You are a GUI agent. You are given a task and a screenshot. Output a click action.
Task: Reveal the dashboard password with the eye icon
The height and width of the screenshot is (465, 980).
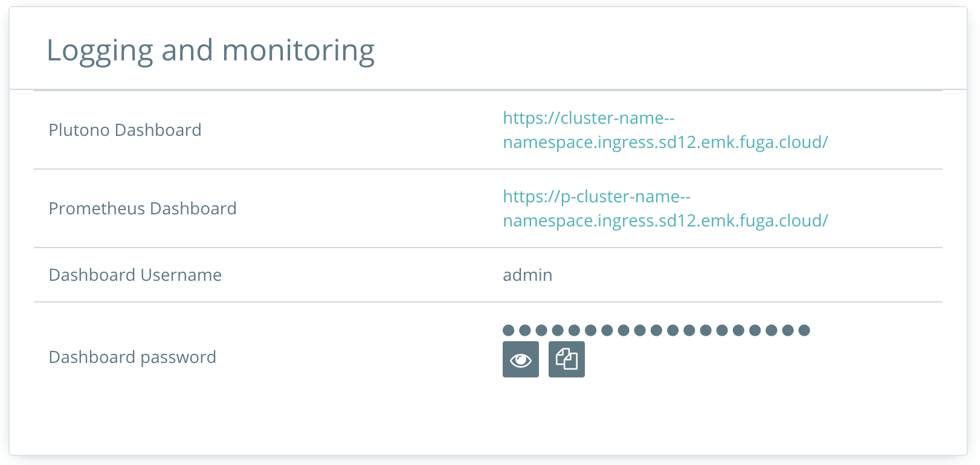click(520, 359)
